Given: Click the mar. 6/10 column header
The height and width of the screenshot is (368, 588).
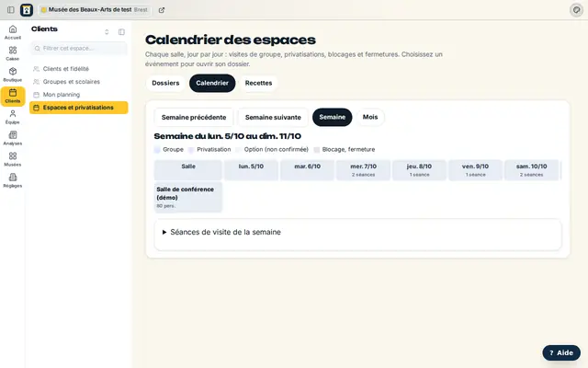Looking at the screenshot, I should (x=307, y=170).
